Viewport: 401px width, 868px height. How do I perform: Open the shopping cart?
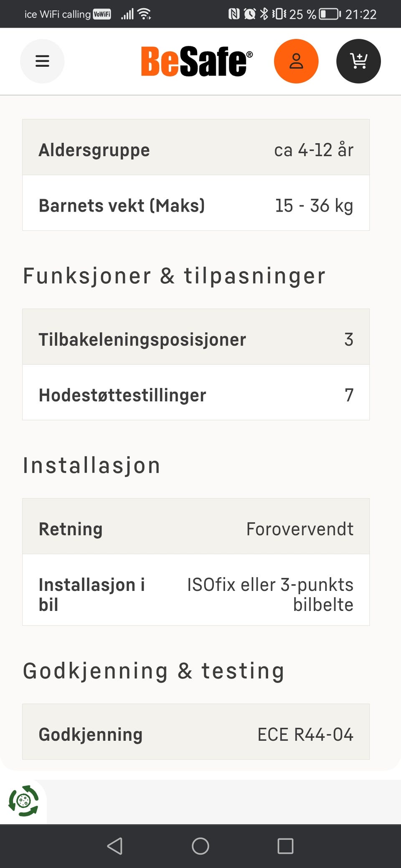tap(358, 61)
